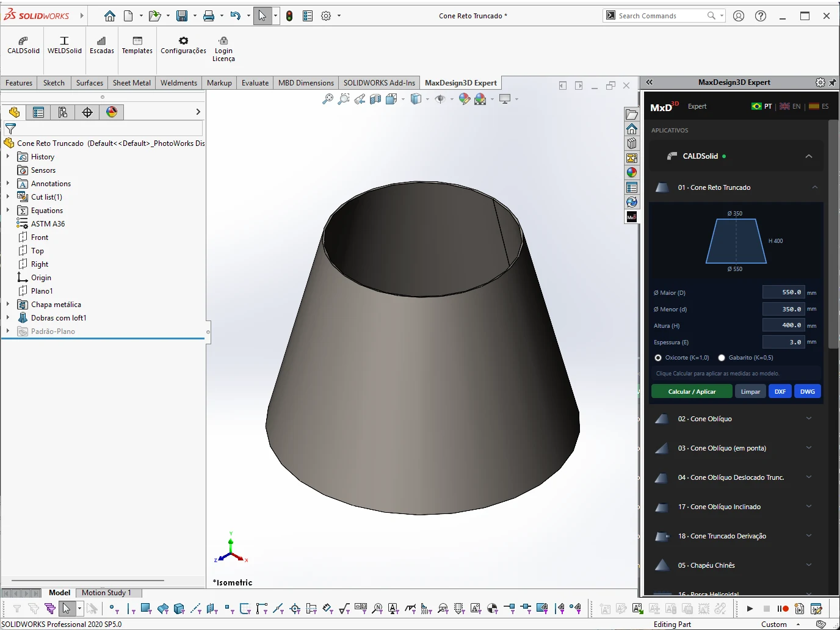Switch to DimXpertManager tab
Screen dimensions: 840x630
click(87, 112)
